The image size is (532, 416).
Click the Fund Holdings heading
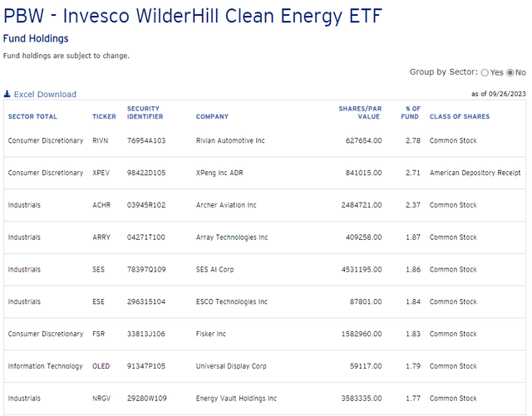(x=36, y=39)
